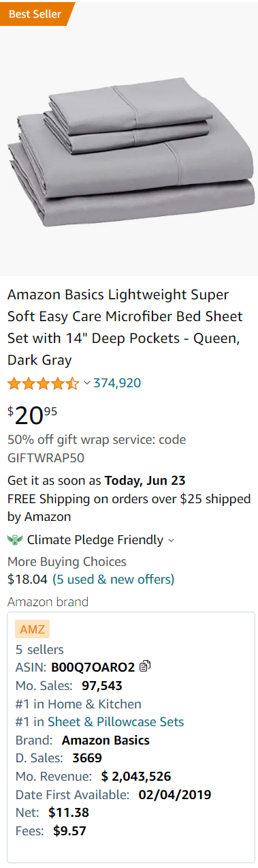This screenshot has height=868, width=258.
Task: Click the star rating icons
Action: click(x=44, y=383)
